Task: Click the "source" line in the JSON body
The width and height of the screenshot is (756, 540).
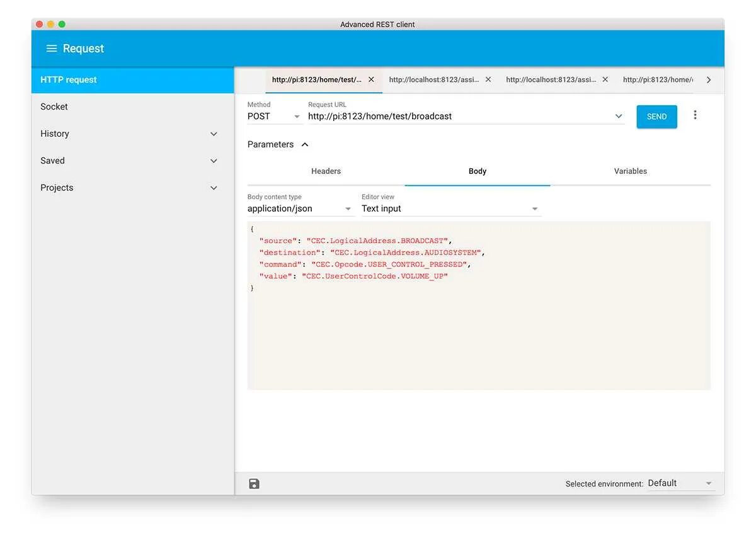Action: tap(356, 241)
